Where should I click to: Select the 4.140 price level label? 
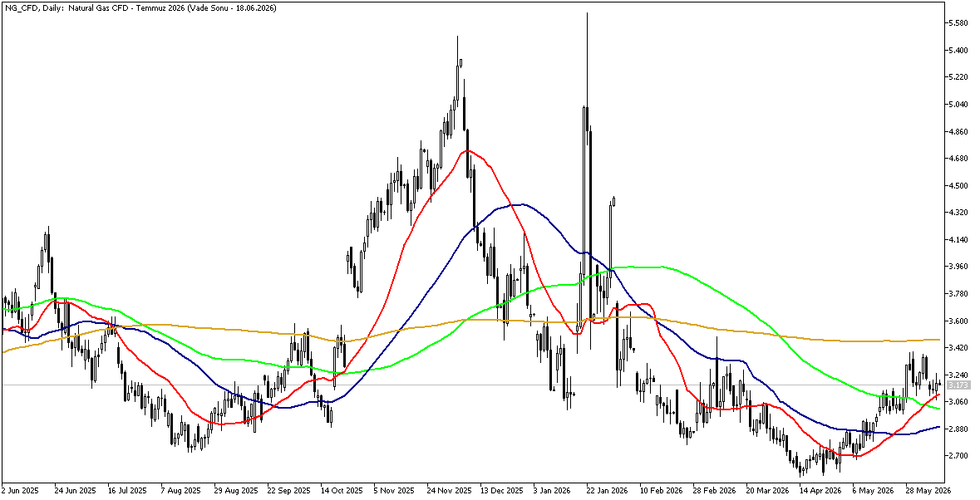click(x=958, y=240)
